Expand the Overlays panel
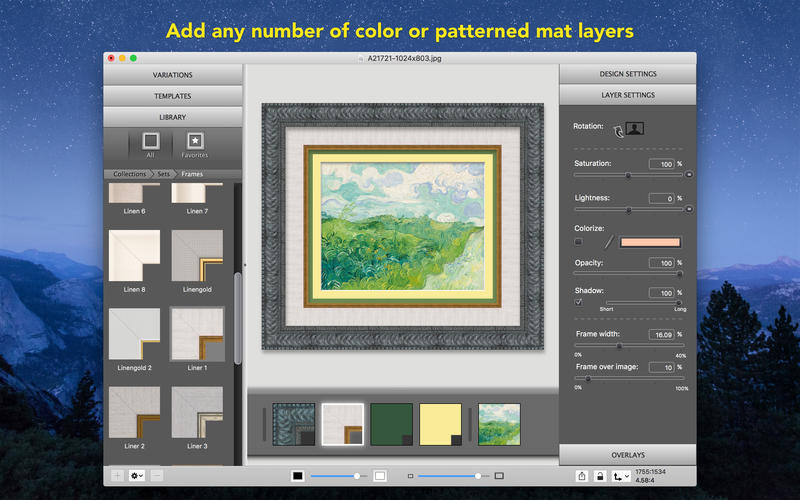This screenshot has height=500, width=800. click(x=627, y=454)
